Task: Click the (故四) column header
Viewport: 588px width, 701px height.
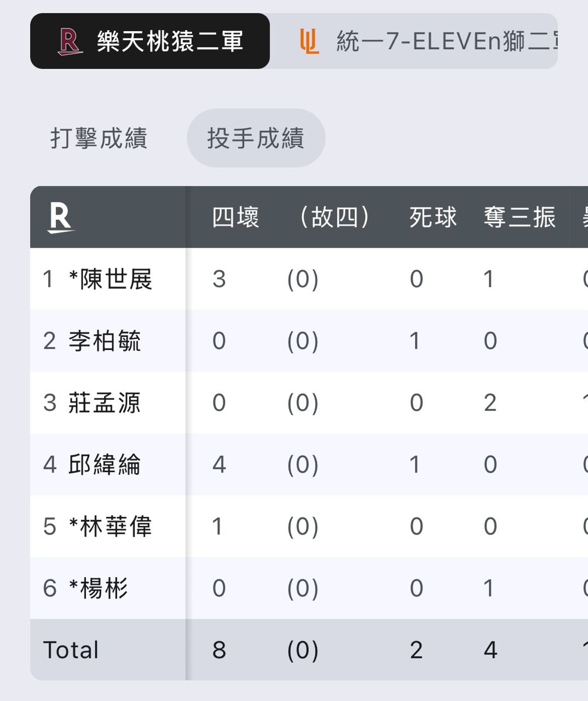Action: [x=335, y=217]
